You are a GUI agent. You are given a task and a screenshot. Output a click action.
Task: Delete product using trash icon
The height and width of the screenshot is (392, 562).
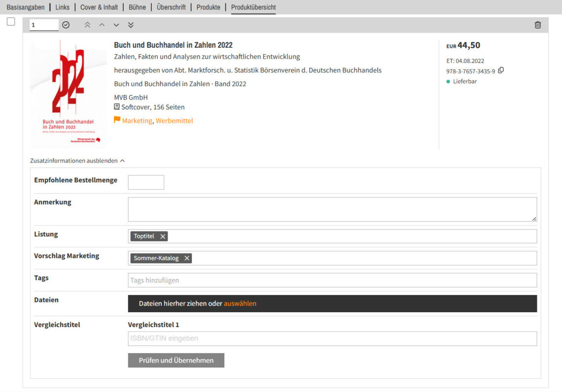click(x=537, y=25)
